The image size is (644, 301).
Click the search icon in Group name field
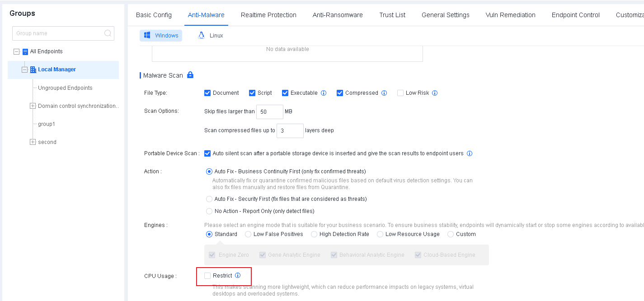click(108, 33)
